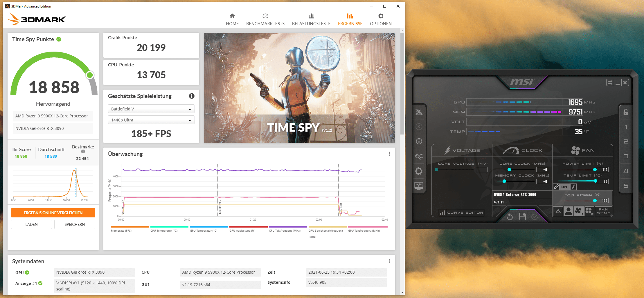Switch to the ERGEBNISSE tab

(x=350, y=19)
